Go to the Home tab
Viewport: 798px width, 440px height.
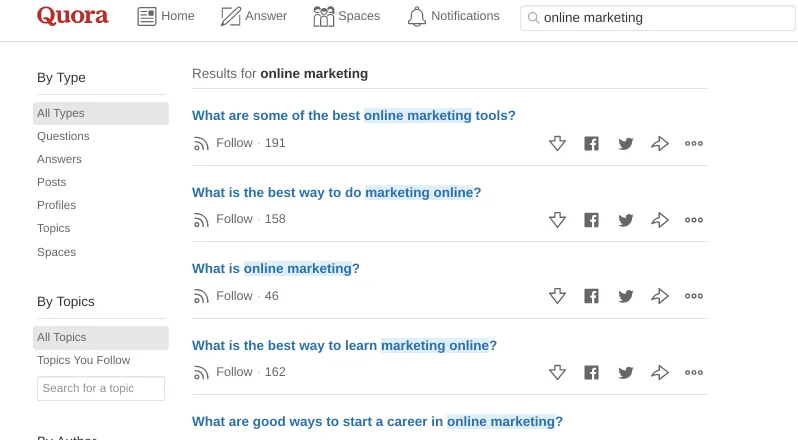pyautogui.click(x=166, y=17)
